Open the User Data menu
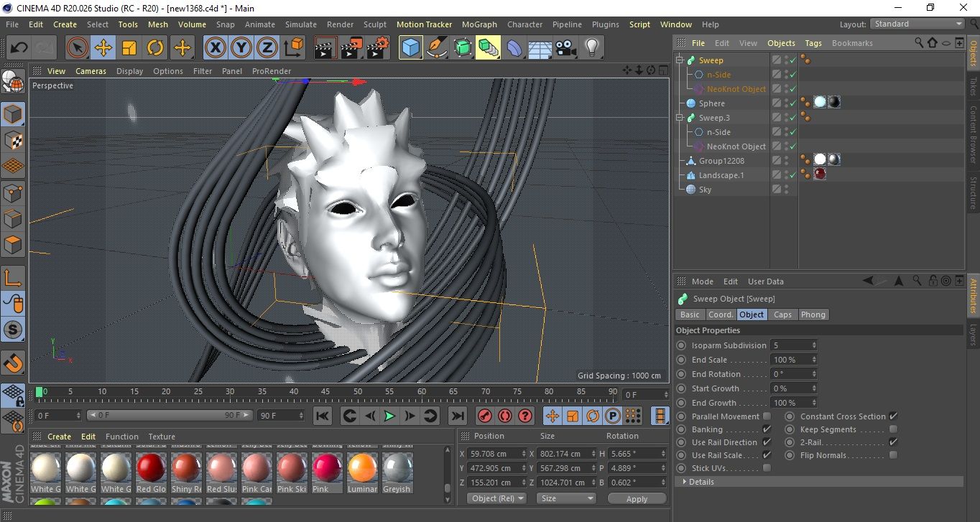 (766, 281)
